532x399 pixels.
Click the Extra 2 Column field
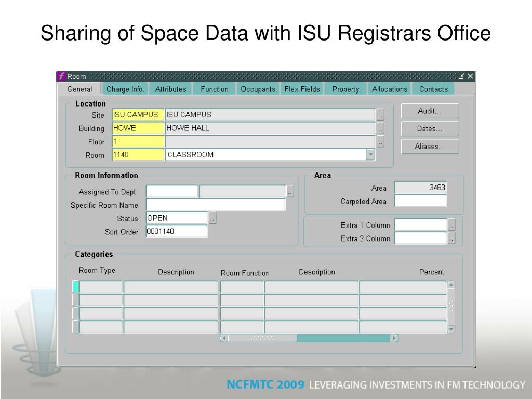pos(420,238)
